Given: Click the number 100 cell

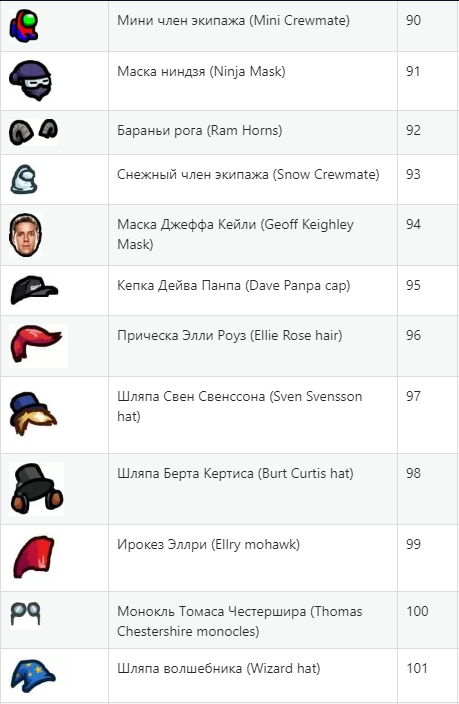Looking at the screenshot, I should pyautogui.click(x=428, y=620).
